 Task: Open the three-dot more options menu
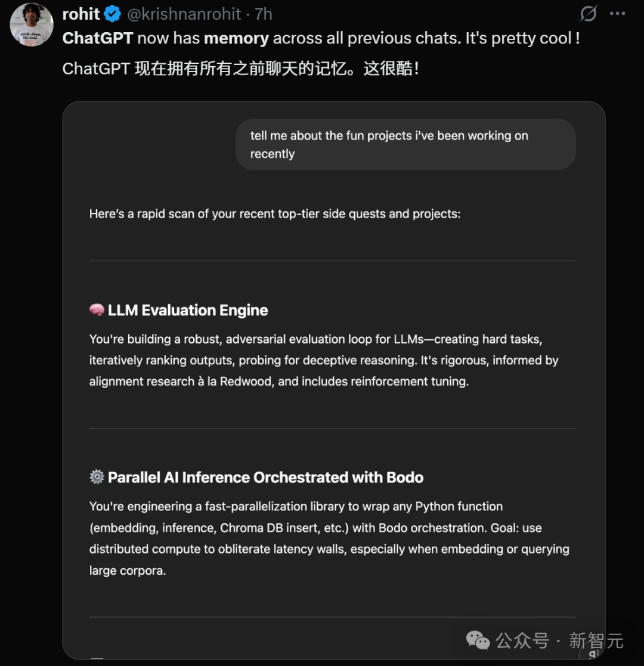click(x=617, y=14)
